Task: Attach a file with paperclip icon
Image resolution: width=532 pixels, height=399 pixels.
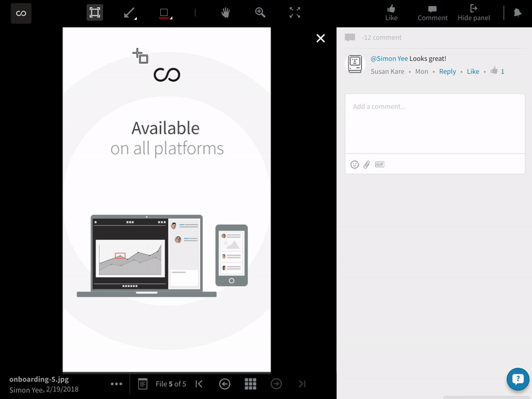Action: 366,164
